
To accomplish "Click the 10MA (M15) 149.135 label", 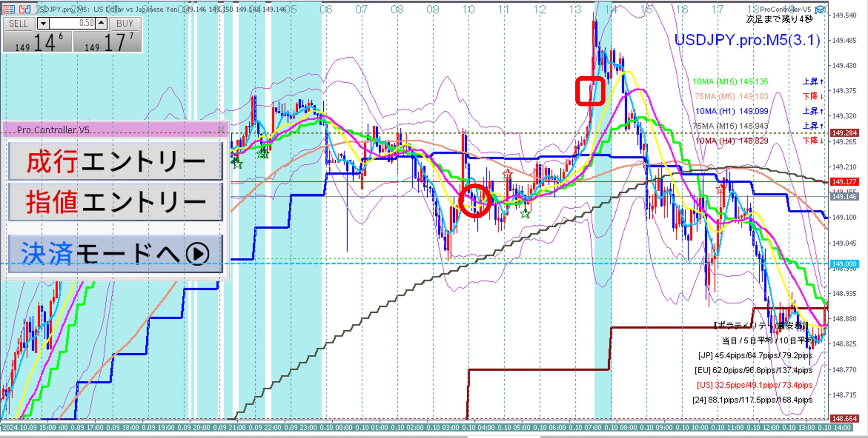I will pos(730,82).
